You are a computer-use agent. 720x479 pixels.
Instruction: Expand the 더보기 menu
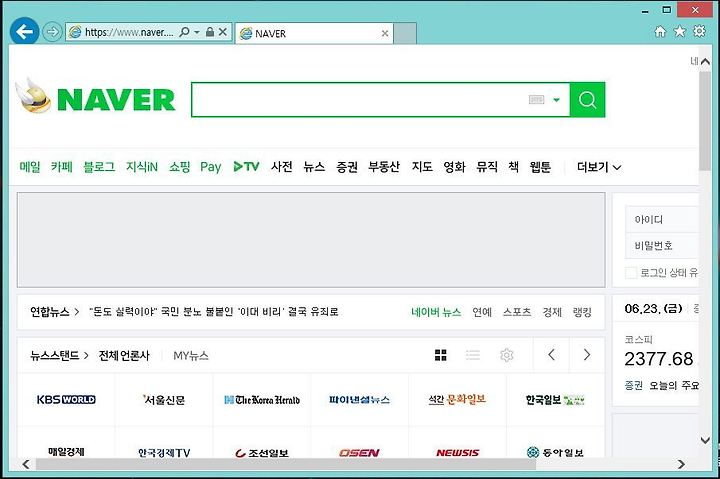pyautogui.click(x=599, y=167)
